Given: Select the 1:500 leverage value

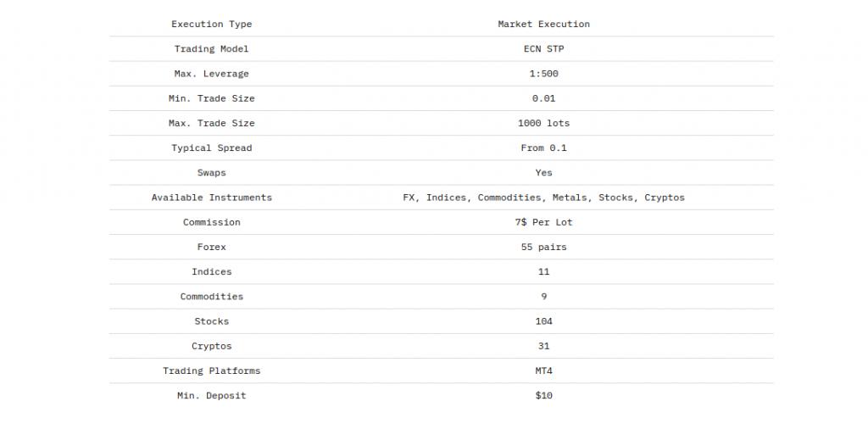Looking at the screenshot, I should coord(543,74).
